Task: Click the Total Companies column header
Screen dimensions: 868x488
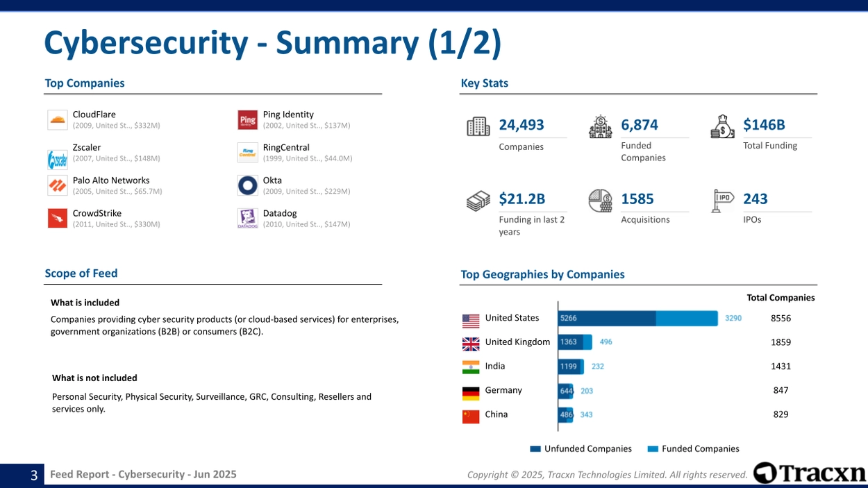Action: (781, 298)
